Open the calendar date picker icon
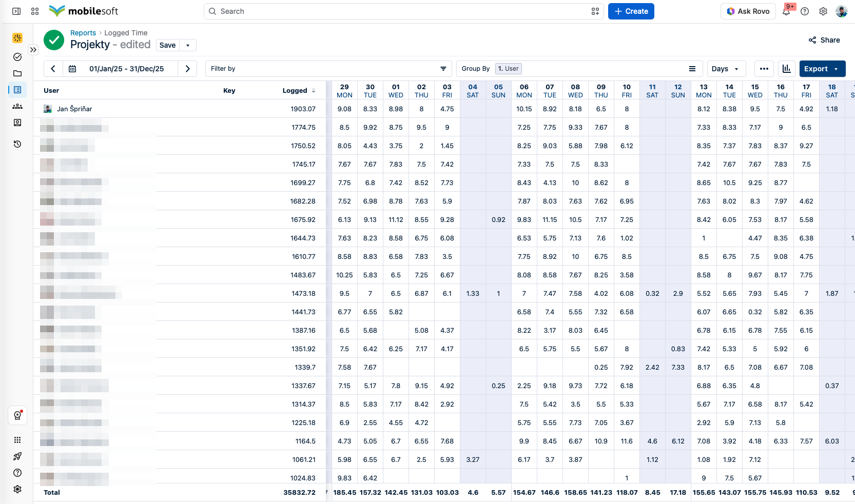Viewport: 855px width, 504px height. (x=72, y=69)
